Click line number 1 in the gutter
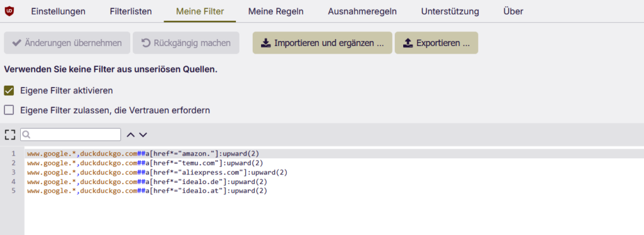 coord(14,154)
